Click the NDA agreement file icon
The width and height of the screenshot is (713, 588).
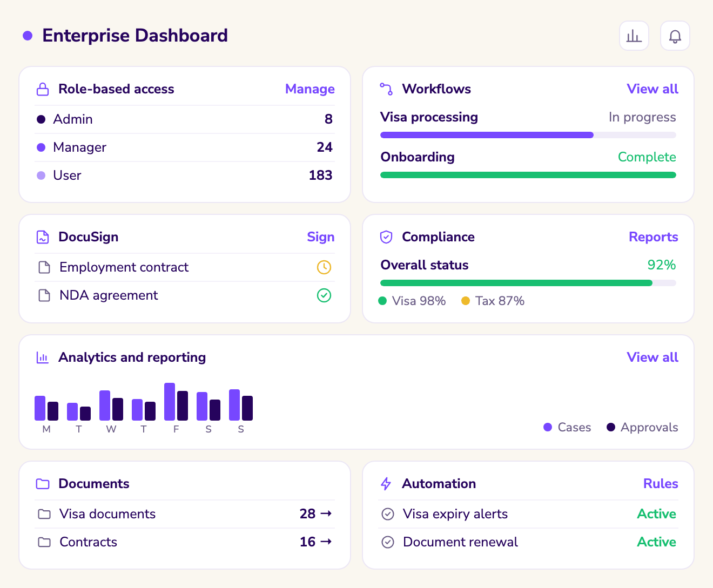pos(44,295)
